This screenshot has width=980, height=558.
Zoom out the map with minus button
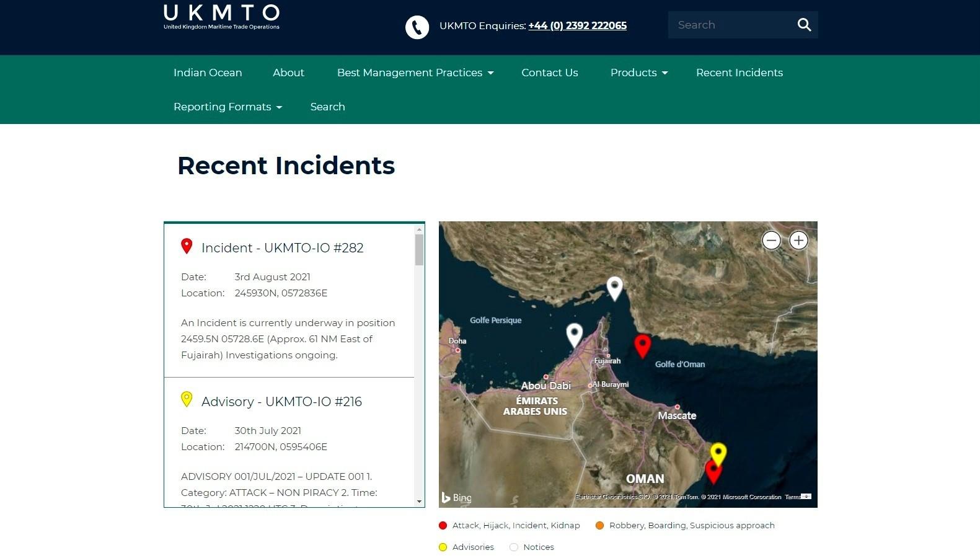771,241
